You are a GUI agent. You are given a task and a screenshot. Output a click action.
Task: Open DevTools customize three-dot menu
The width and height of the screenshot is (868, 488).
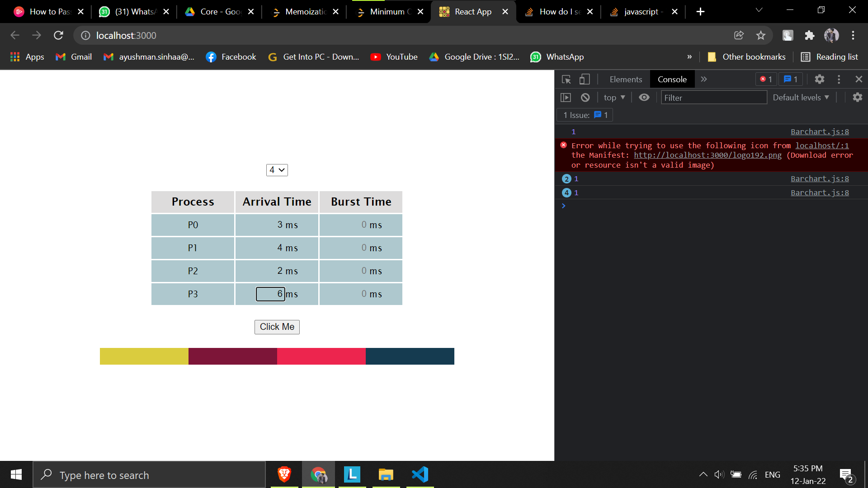point(839,79)
